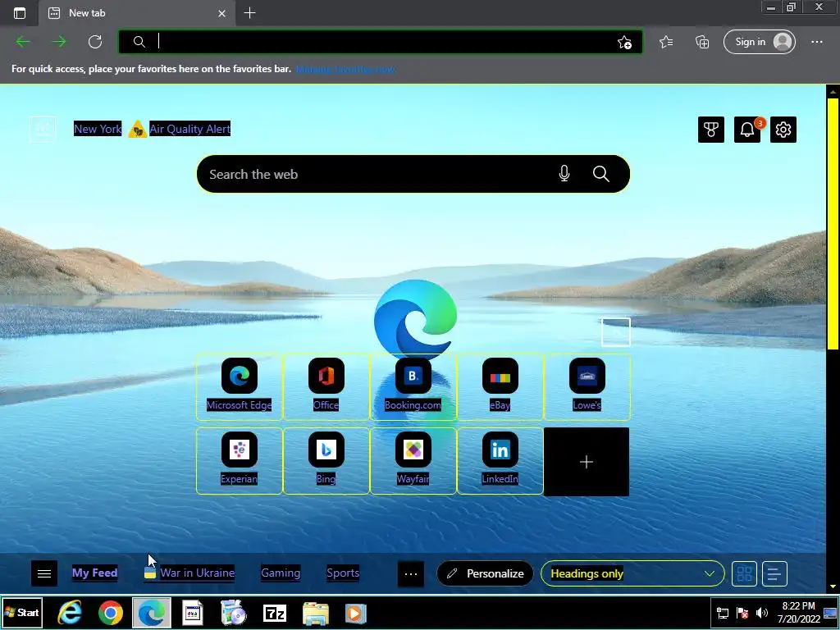Open the Microsoft Edge quick link tile

[239, 387]
